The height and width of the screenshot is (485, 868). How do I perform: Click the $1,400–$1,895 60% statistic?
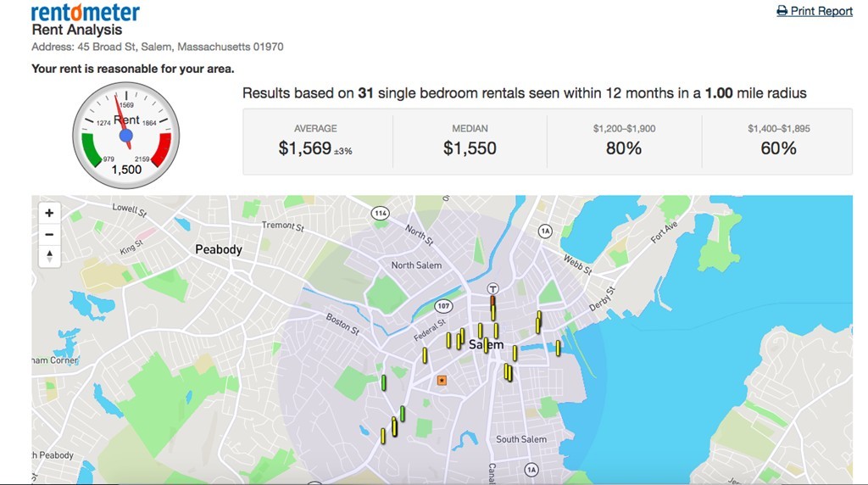pyautogui.click(x=778, y=142)
